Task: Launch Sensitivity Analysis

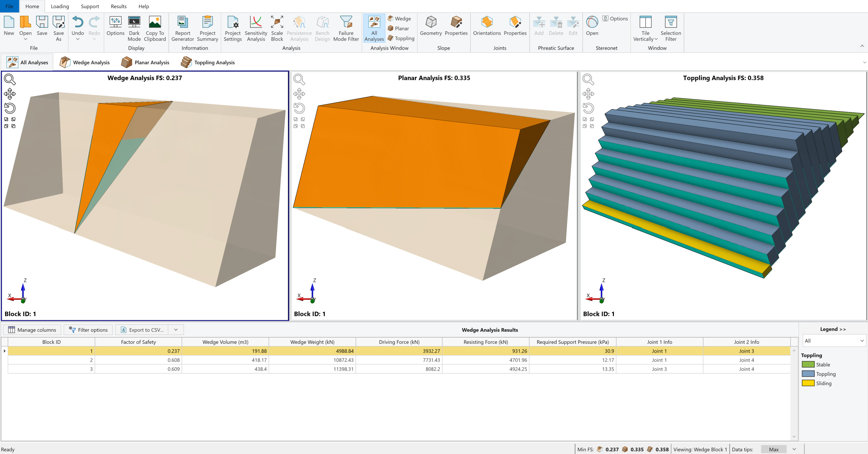Action: point(256,28)
